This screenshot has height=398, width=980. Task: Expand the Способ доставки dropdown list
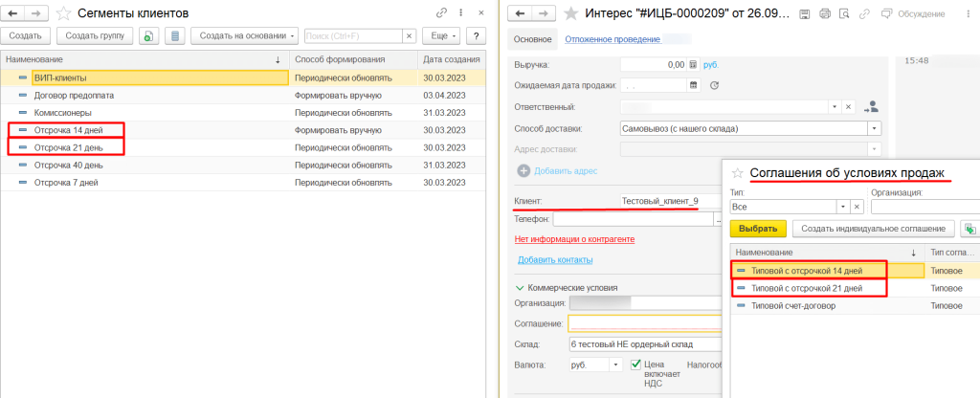[x=874, y=128]
